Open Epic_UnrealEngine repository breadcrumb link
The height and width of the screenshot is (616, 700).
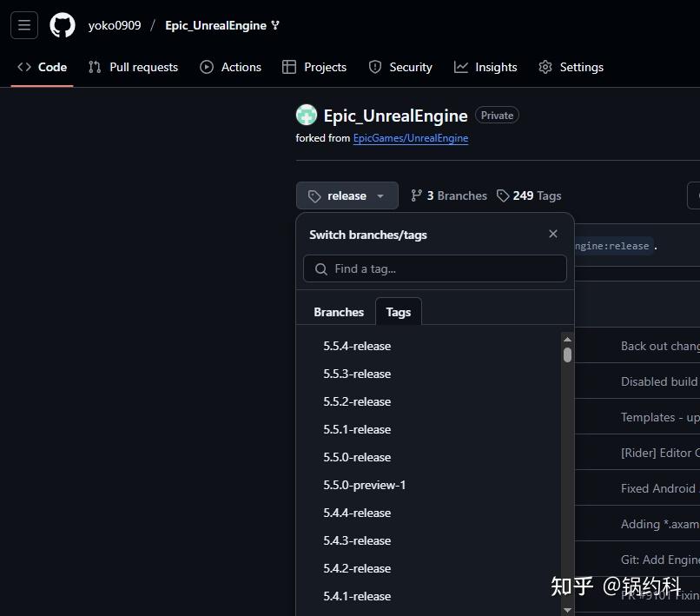(x=215, y=25)
